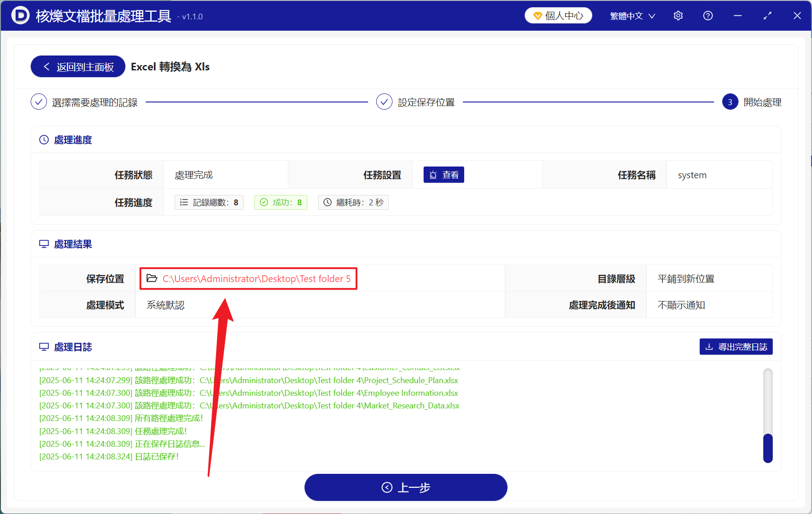Click the list icon in the 記錄總數 badge

(x=184, y=202)
